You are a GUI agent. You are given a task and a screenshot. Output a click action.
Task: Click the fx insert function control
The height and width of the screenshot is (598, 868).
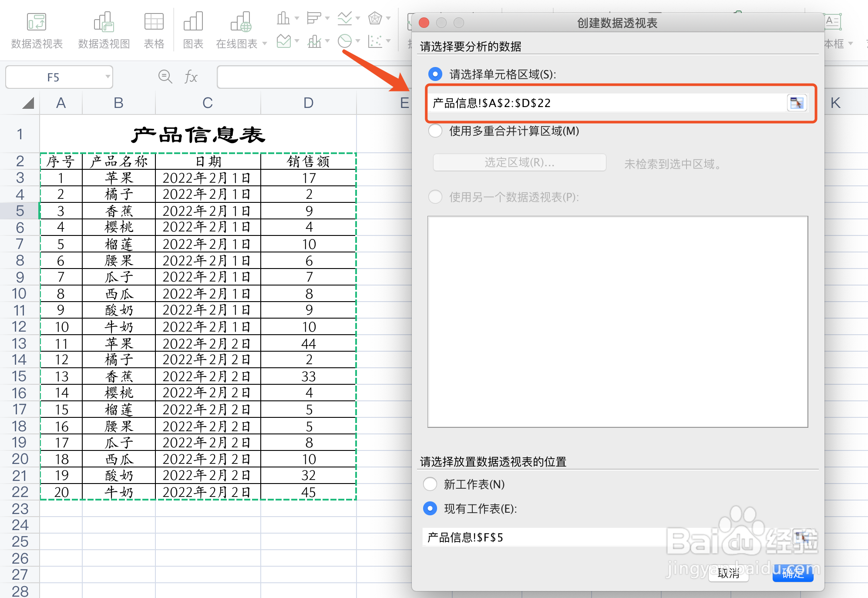pyautogui.click(x=190, y=77)
